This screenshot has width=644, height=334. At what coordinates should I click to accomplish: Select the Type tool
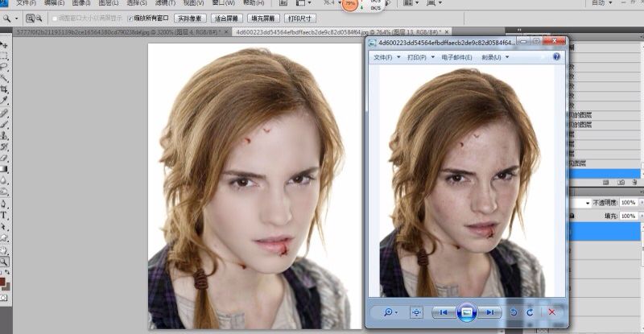4,215
